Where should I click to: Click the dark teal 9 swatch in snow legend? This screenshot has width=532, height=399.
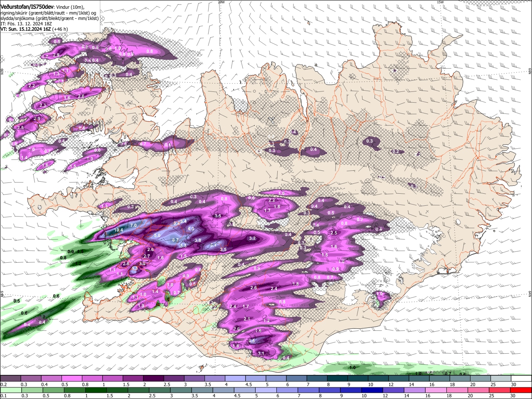coord(357,378)
